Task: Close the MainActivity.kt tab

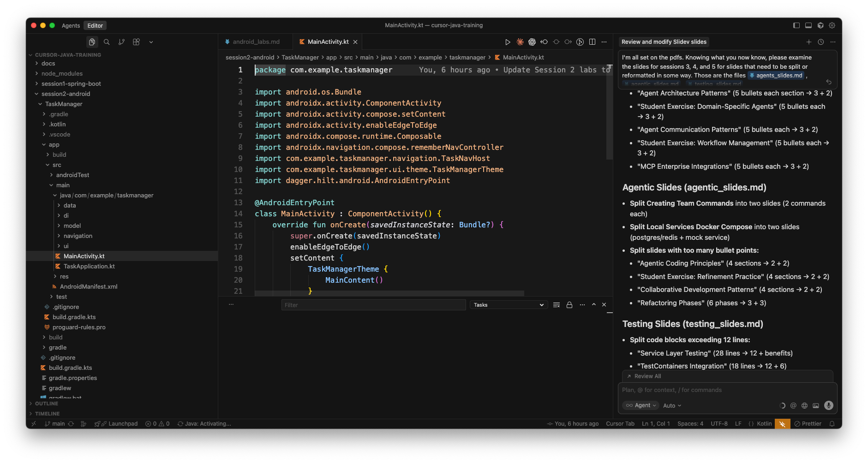Action: pos(355,42)
